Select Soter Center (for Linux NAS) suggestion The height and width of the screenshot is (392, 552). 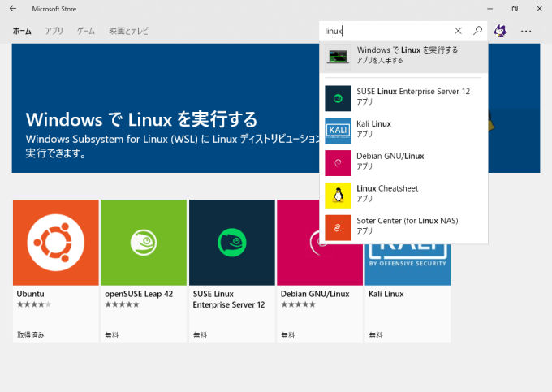pyautogui.click(x=403, y=228)
